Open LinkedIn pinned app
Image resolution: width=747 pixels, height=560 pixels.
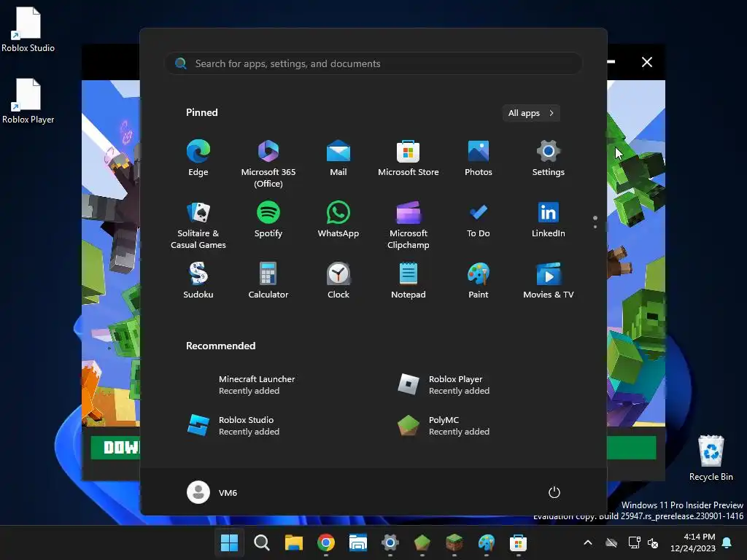tap(549, 219)
